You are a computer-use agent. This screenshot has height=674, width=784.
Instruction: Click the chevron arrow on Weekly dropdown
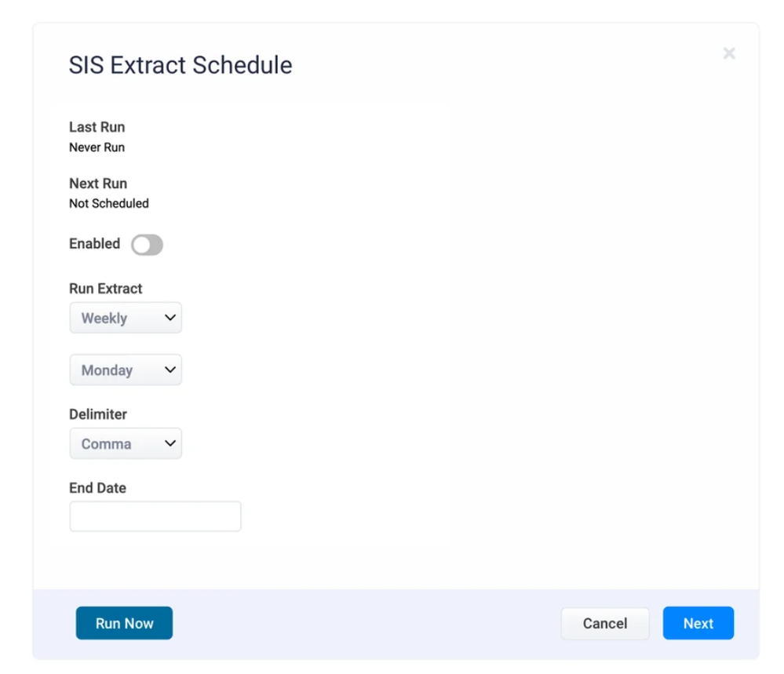[x=170, y=319]
